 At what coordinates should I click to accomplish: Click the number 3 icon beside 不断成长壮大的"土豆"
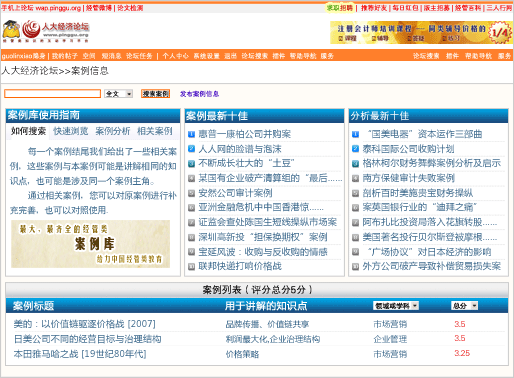191,163
